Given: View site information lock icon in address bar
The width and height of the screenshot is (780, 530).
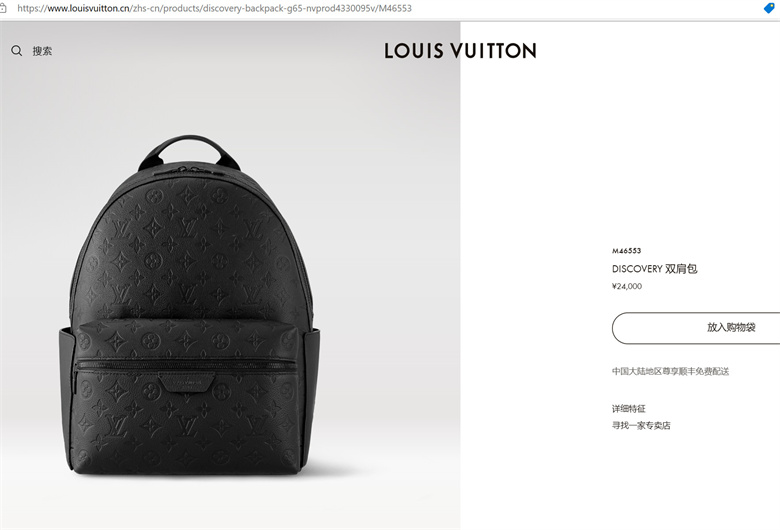Looking at the screenshot, I should pos(3,8).
